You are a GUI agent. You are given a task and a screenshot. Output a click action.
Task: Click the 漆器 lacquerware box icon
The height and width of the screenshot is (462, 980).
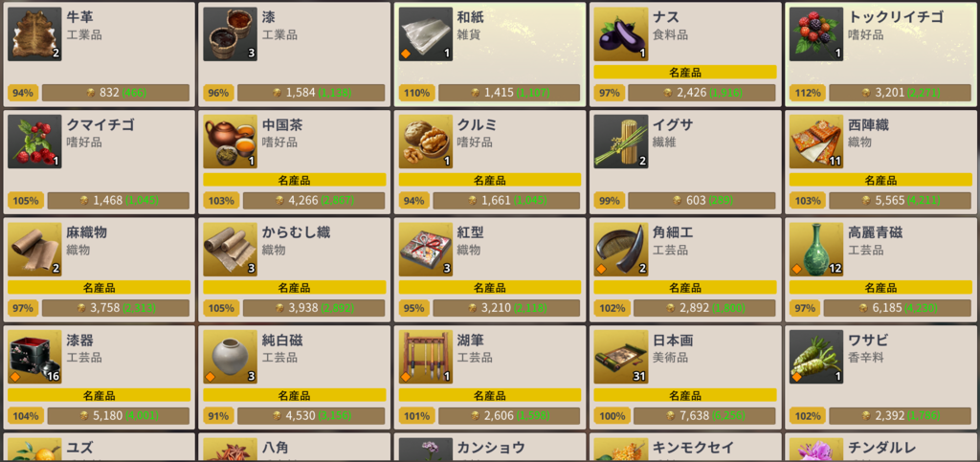[x=34, y=357]
